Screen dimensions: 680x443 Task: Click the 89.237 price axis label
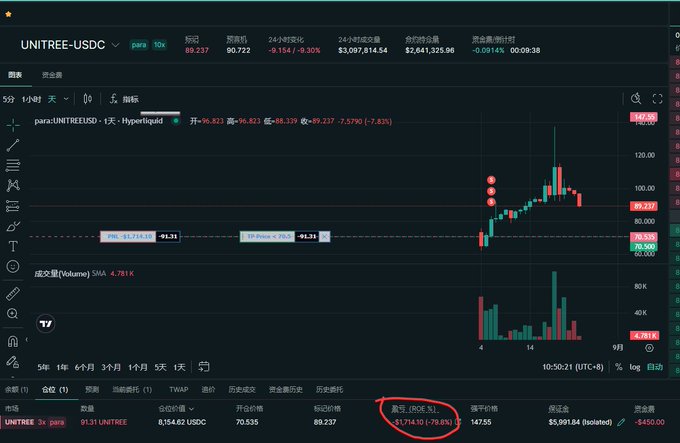644,206
